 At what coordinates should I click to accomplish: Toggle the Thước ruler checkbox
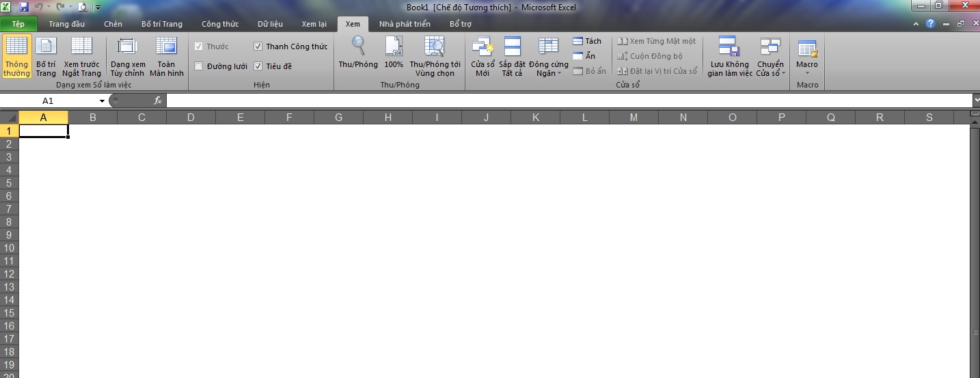coord(199,46)
